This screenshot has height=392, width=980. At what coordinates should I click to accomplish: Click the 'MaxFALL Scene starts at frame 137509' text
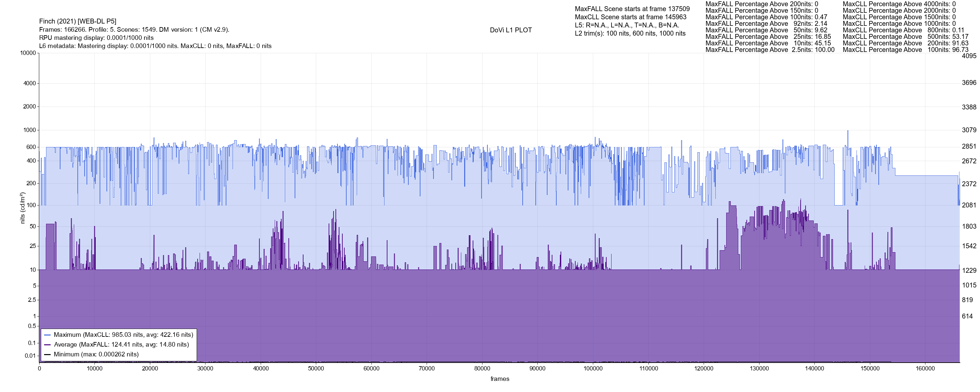pos(632,9)
